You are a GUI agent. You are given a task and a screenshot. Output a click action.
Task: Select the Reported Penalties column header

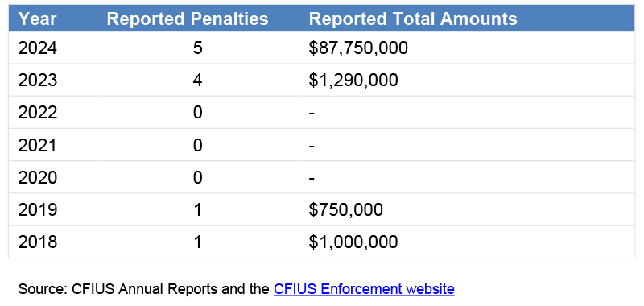click(x=198, y=19)
